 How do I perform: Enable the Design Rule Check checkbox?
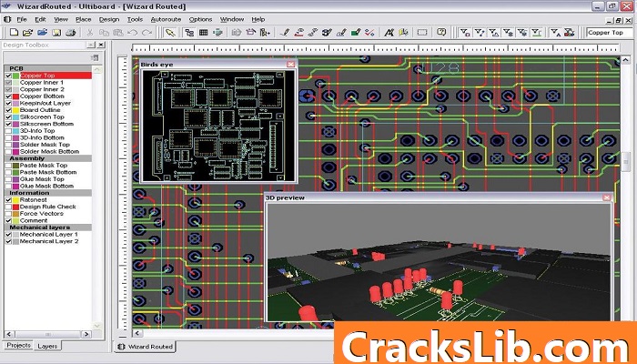pyautogui.click(x=8, y=207)
